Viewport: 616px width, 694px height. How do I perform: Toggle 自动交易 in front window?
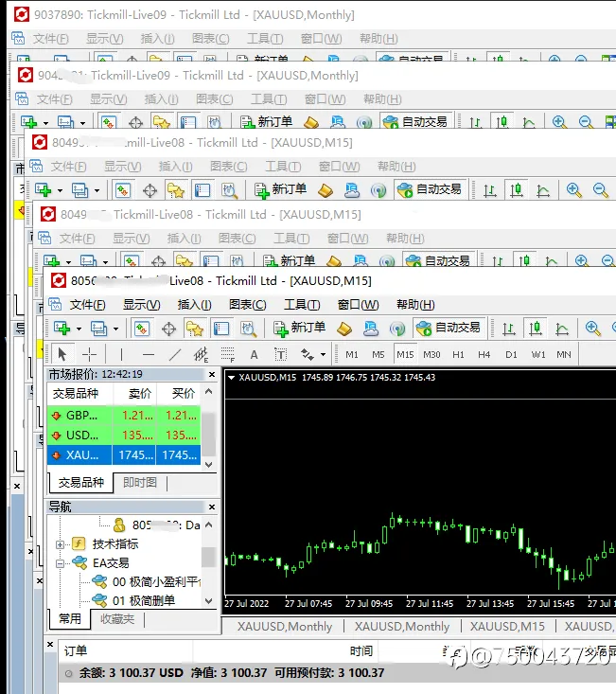pyautogui.click(x=449, y=328)
